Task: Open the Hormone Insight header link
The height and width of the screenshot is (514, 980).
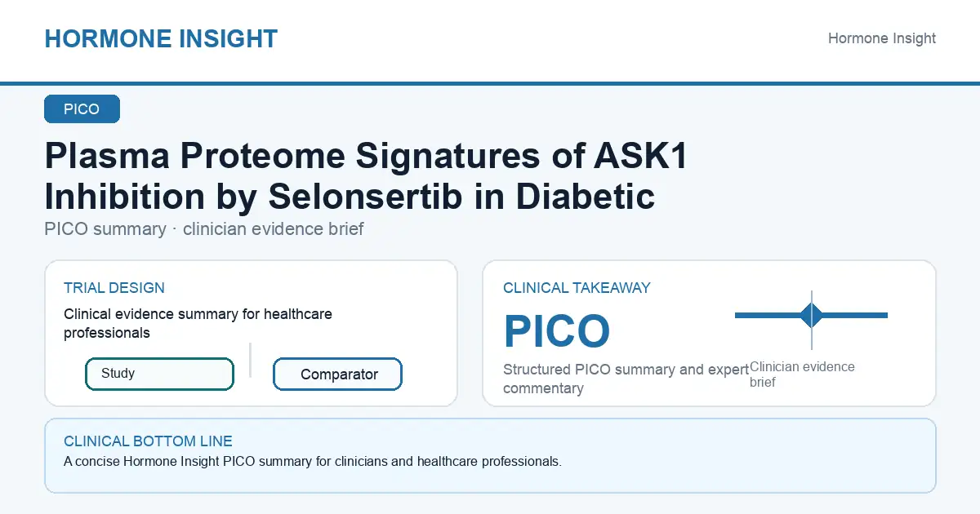Action: [x=882, y=38]
